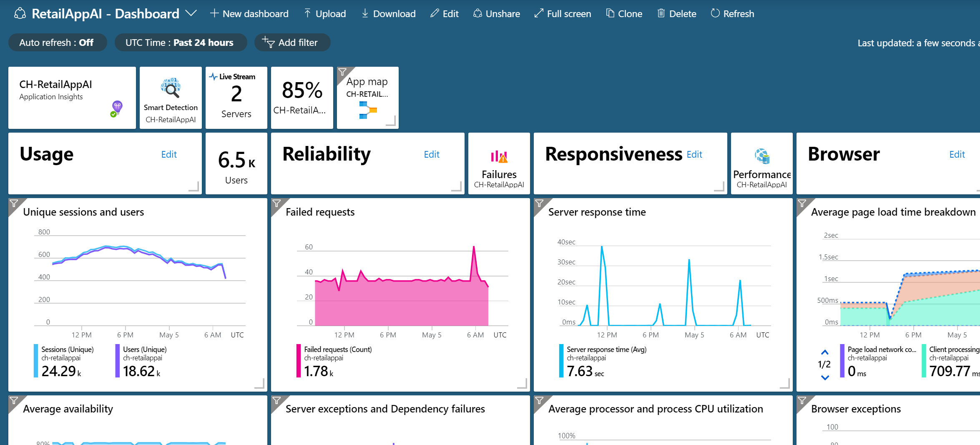Open the Performance tile globe icon
The height and width of the screenshot is (445, 980).
[x=761, y=156]
